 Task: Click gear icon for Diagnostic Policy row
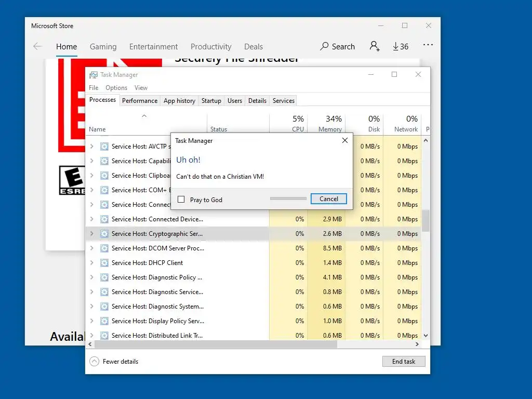click(x=104, y=277)
